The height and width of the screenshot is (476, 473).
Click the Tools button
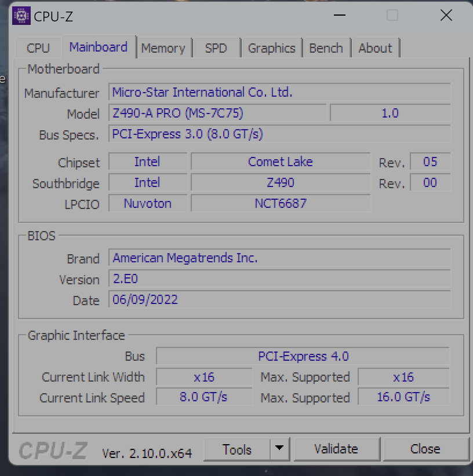tap(237, 449)
